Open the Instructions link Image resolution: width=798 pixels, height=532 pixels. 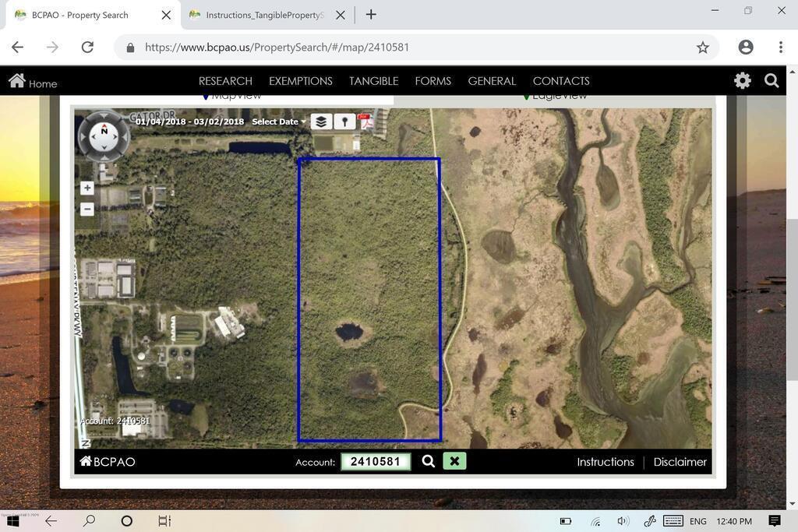(x=605, y=462)
